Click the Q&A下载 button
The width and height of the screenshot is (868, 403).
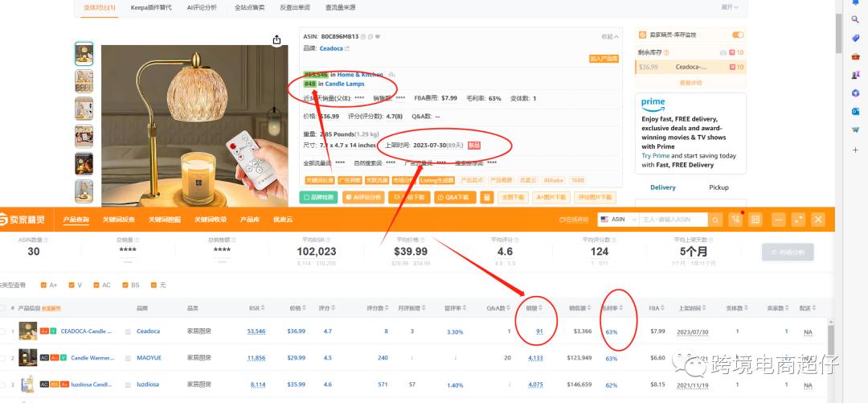(x=454, y=197)
